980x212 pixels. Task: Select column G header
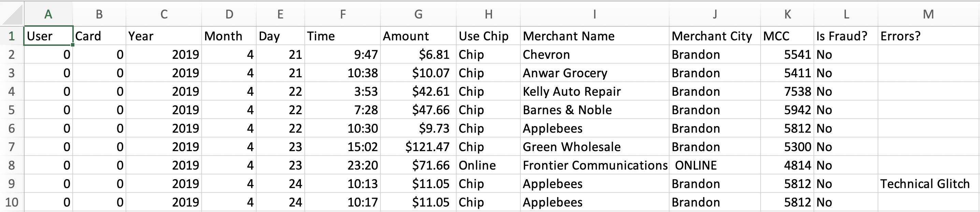coord(418,14)
